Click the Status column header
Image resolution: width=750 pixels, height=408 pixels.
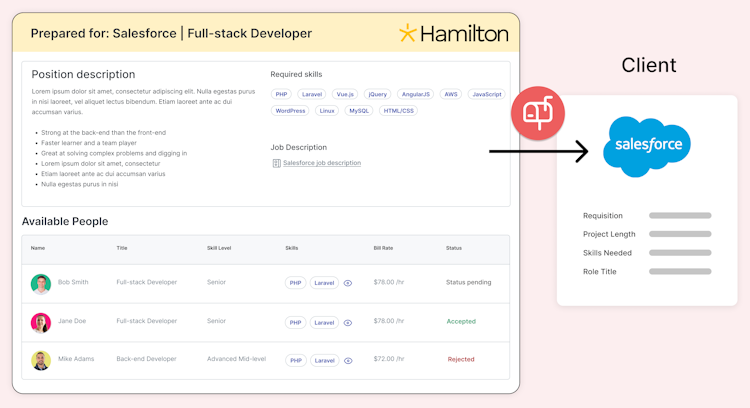(x=454, y=248)
